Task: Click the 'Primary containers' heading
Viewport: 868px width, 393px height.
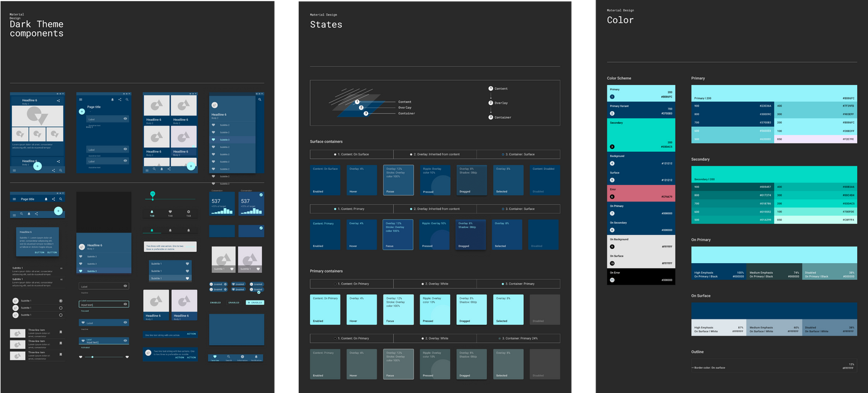Action: pos(326,271)
